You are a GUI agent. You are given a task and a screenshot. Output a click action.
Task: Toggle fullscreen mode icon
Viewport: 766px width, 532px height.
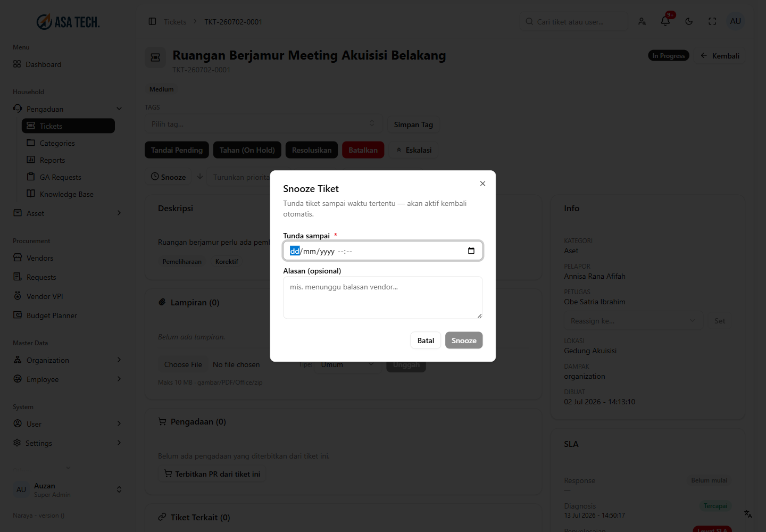[712, 21]
